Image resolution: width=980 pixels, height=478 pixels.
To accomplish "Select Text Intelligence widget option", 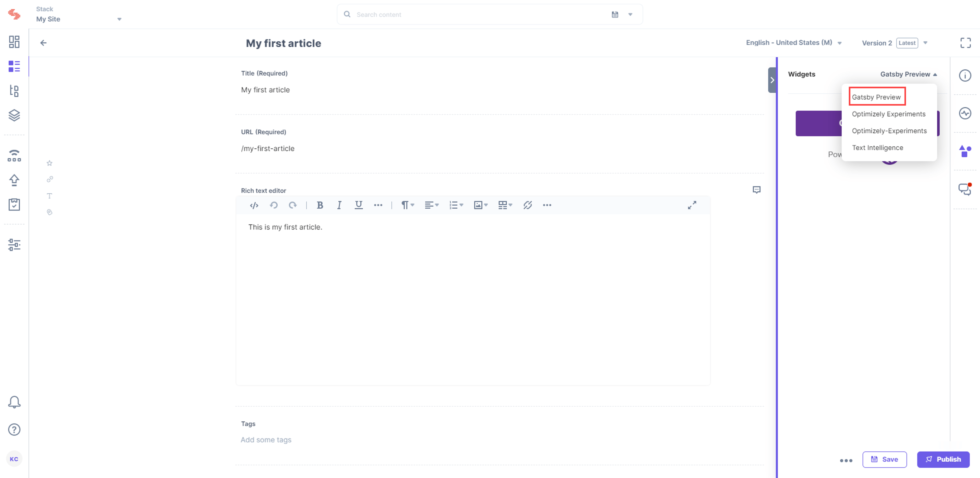I will point(877,147).
